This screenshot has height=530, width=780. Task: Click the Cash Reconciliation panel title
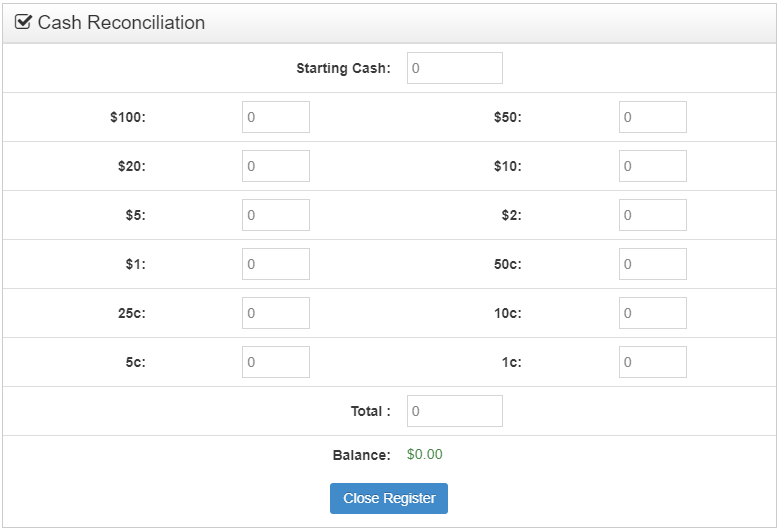click(x=121, y=22)
